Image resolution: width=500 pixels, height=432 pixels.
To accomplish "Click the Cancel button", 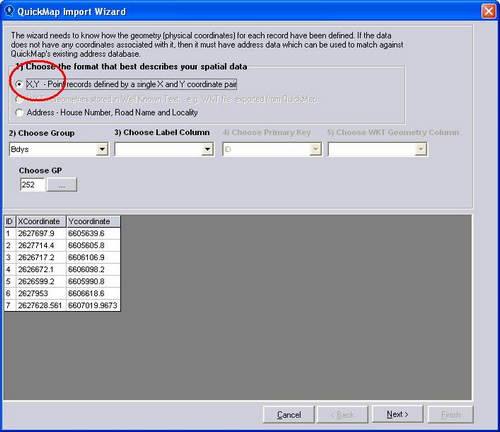I will tap(289, 415).
